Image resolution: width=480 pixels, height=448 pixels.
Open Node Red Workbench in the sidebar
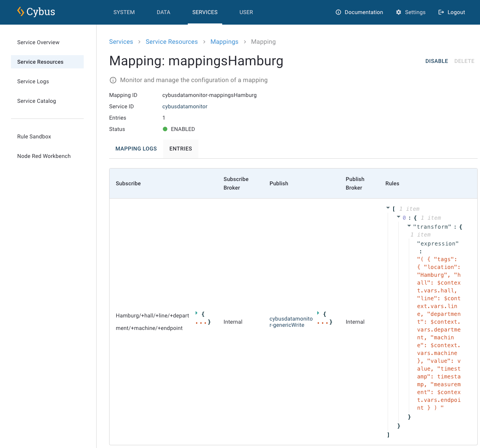44,156
